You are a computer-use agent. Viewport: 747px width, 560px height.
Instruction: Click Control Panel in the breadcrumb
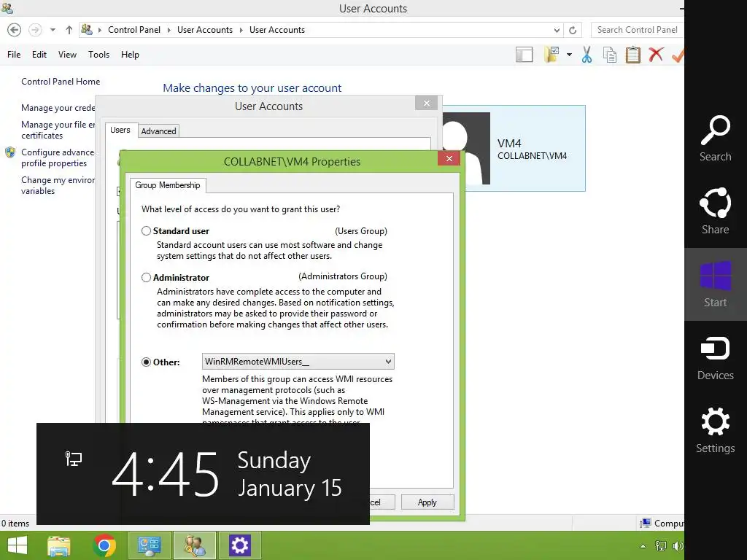(134, 30)
